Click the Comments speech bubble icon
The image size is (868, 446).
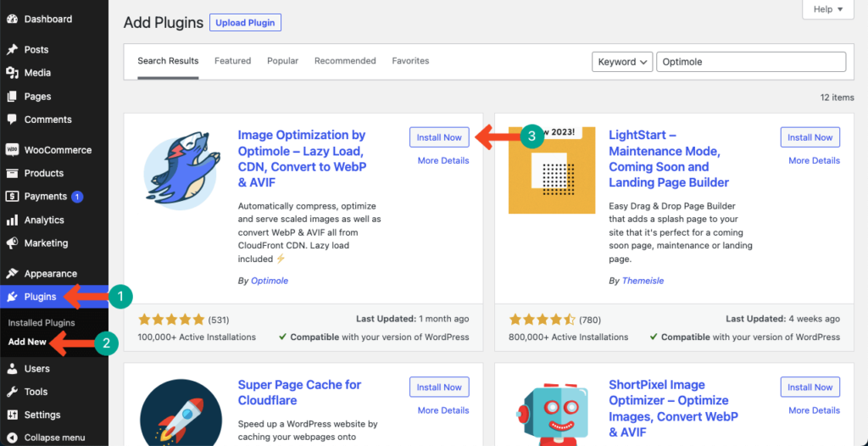click(x=12, y=120)
